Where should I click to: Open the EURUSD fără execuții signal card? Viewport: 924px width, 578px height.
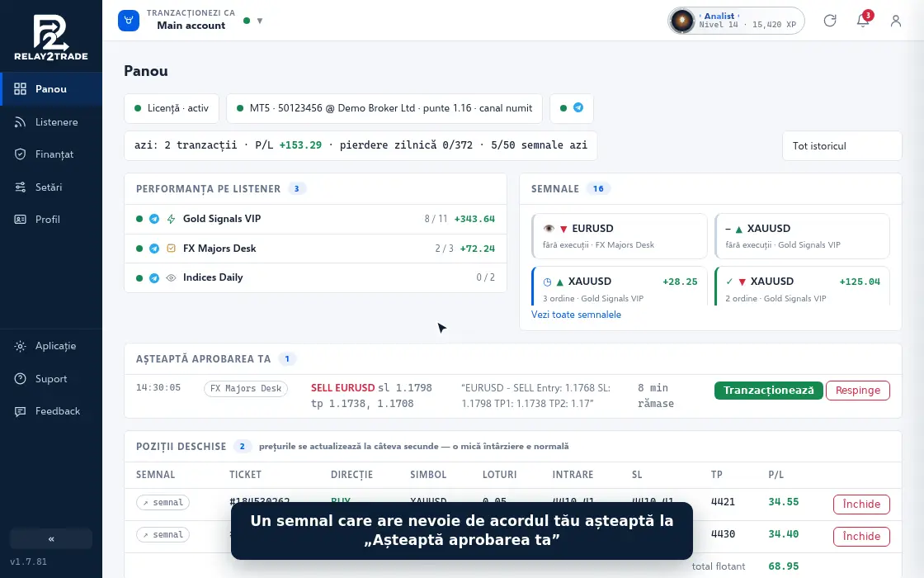(x=620, y=236)
